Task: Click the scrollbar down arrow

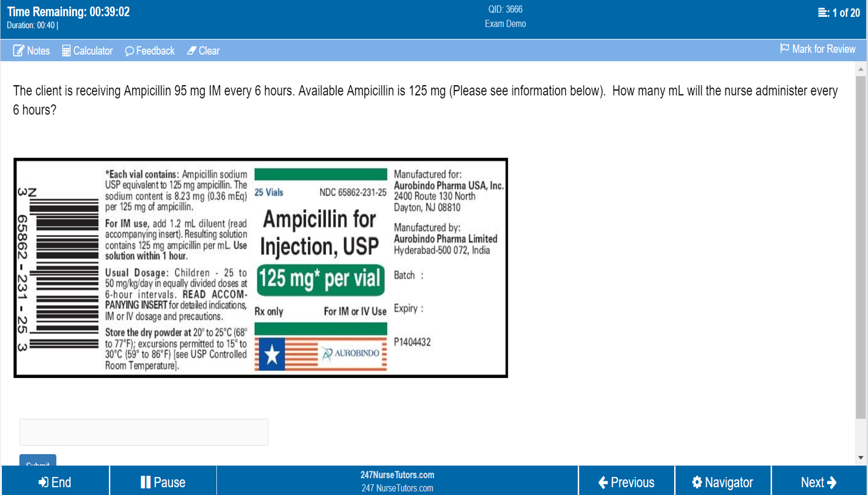Action: [861, 458]
